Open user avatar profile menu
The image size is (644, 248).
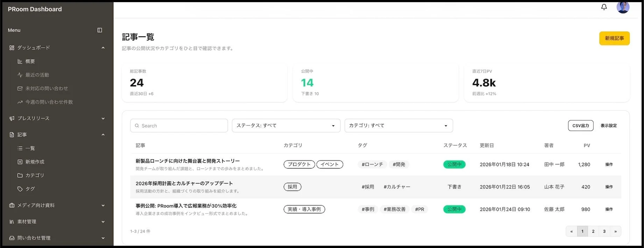click(x=623, y=7)
